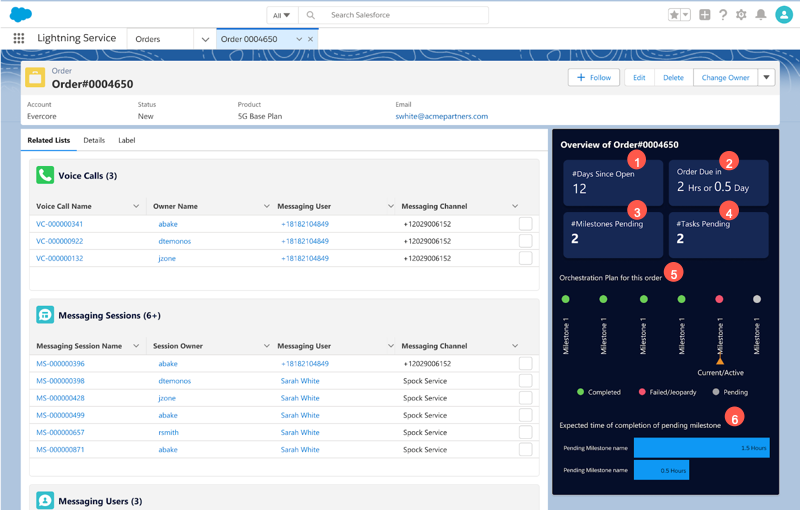Screen dimensions: 800x510
Task: Click the grey pending milestone dot
Action: point(757,299)
